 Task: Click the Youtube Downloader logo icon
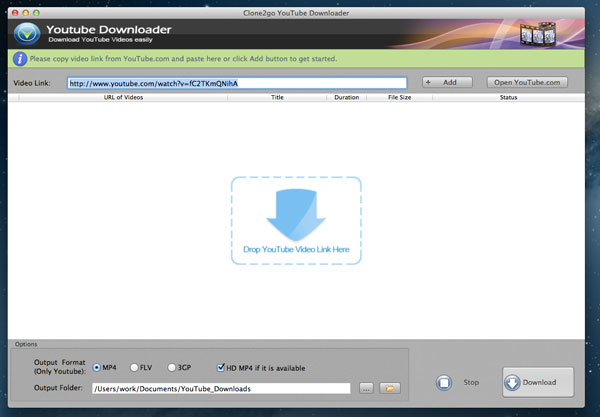point(27,34)
